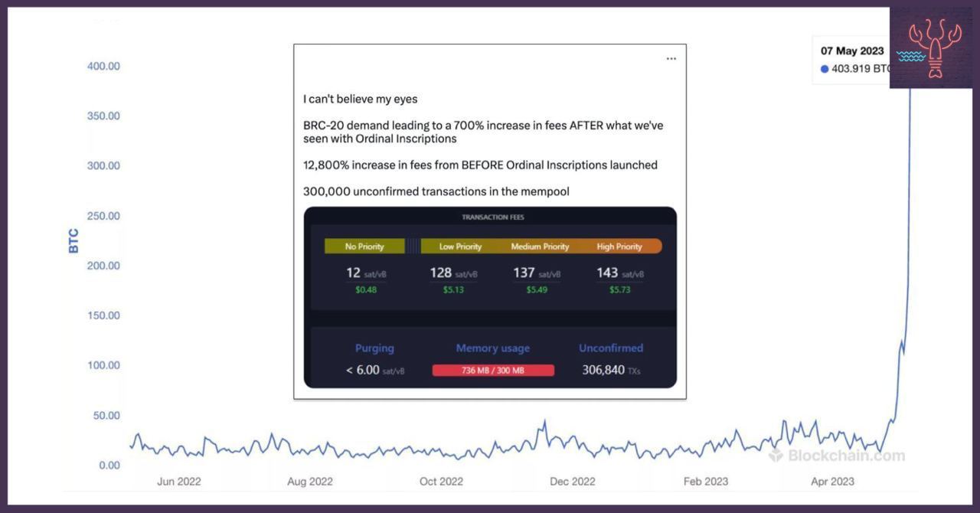Screen dimensions: 980x513
Task: Select the Low Priority fee label
Action: pos(460,247)
